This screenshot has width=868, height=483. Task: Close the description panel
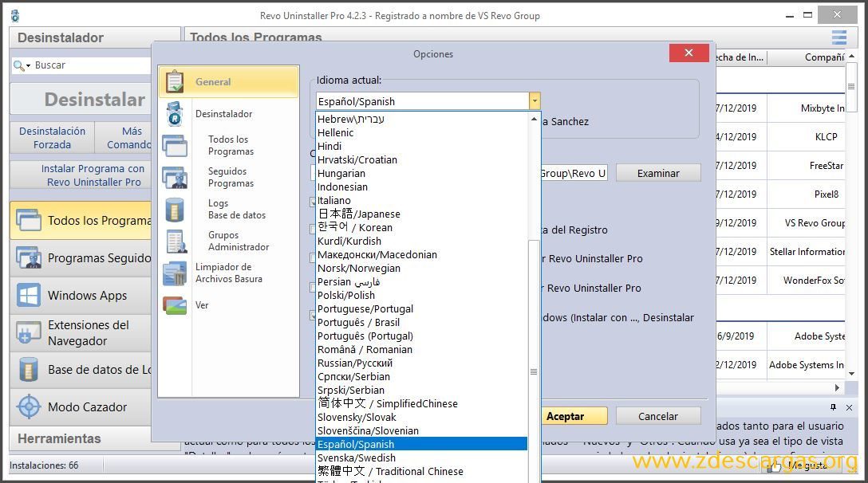click(x=849, y=407)
